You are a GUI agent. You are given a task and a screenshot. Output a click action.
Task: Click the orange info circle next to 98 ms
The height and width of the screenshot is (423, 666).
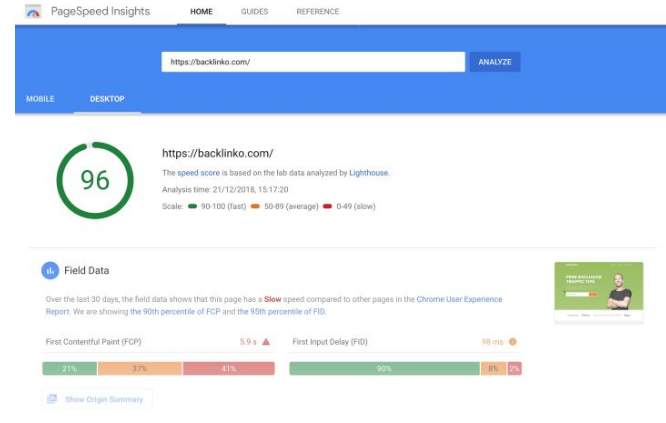click(x=513, y=342)
